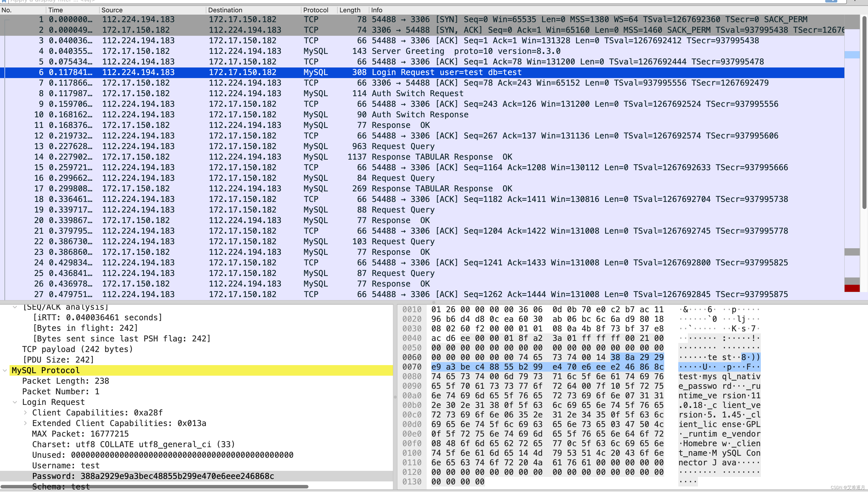The height and width of the screenshot is (492, 868).
Task: Select the MAX Packet: 16777215 field
Action: (x=196, y=434)
